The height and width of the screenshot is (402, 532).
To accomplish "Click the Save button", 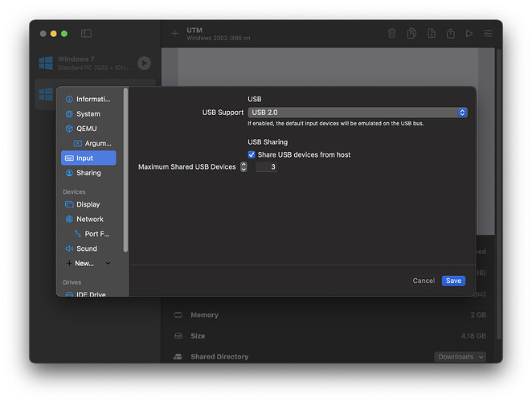I will click(453, 281).
